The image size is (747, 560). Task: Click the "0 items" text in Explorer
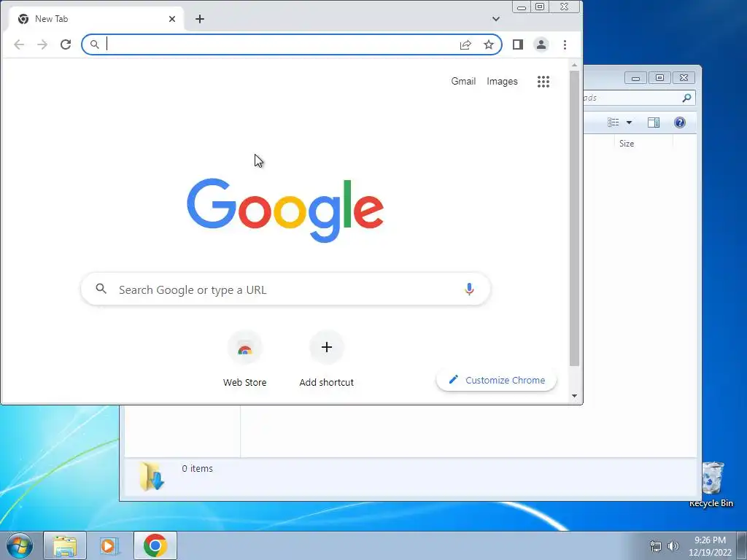click(197, 469)
